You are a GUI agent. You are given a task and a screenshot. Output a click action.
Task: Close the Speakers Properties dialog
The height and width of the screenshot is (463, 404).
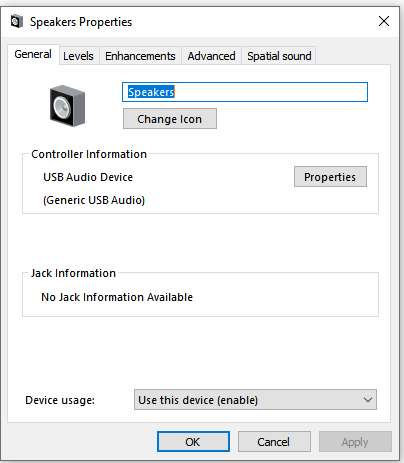point(384,21)
